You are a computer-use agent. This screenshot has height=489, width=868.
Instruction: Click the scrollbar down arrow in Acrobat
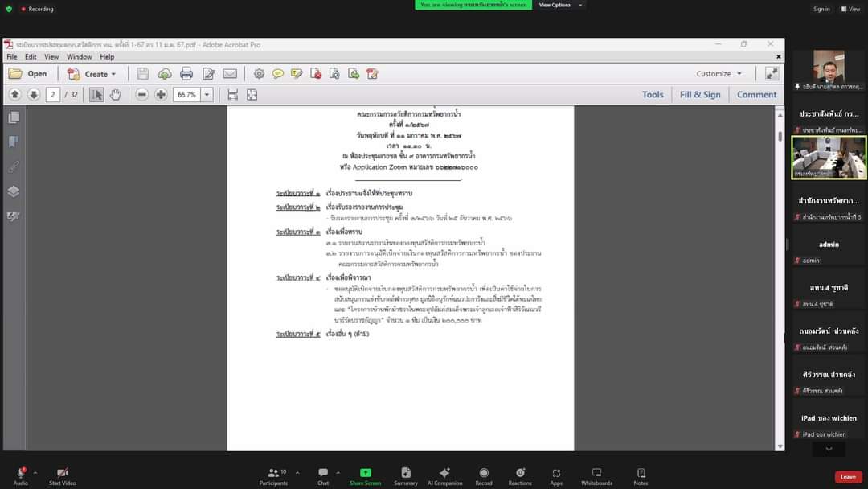[780, 446]
